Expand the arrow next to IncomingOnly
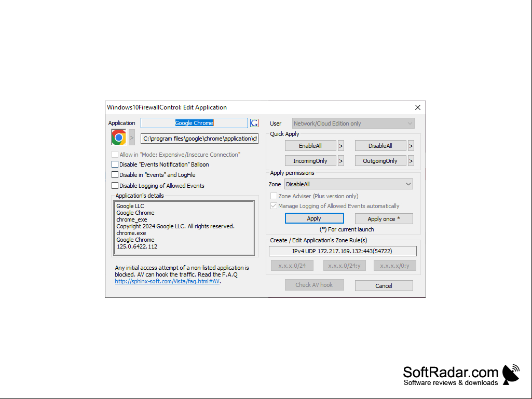The image size is (532, 399). point(341,161)
